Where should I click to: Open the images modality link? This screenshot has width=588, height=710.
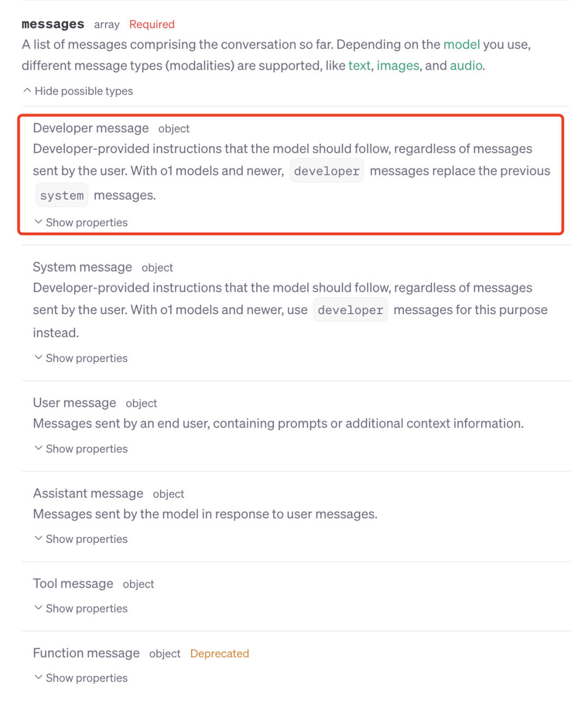pos(398,66)
